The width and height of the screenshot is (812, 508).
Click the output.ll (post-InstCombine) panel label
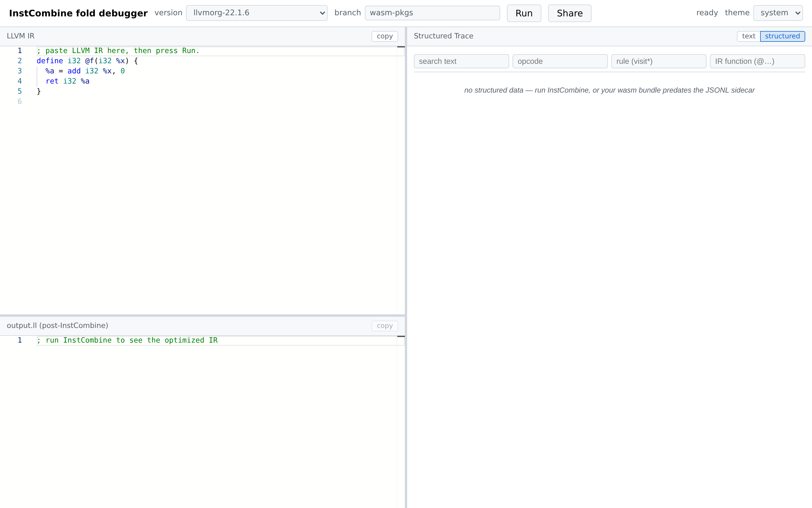[58, 326]
